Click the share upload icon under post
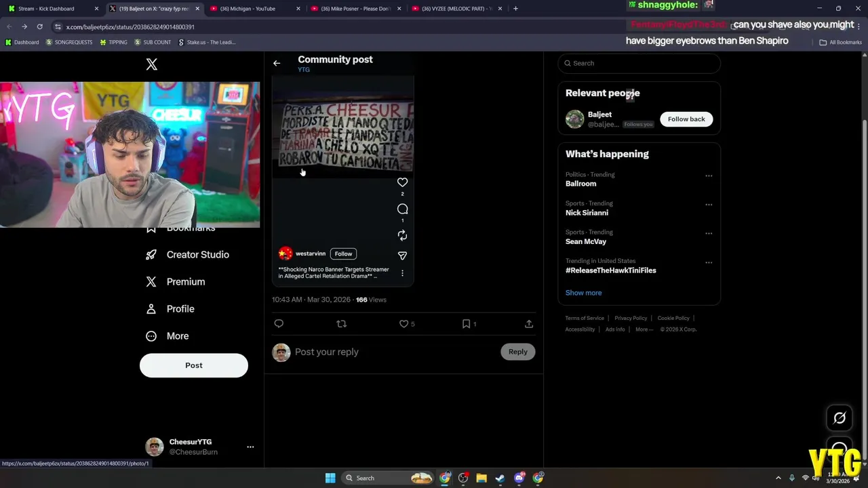The image size is (868, 488). click(529, 324)
